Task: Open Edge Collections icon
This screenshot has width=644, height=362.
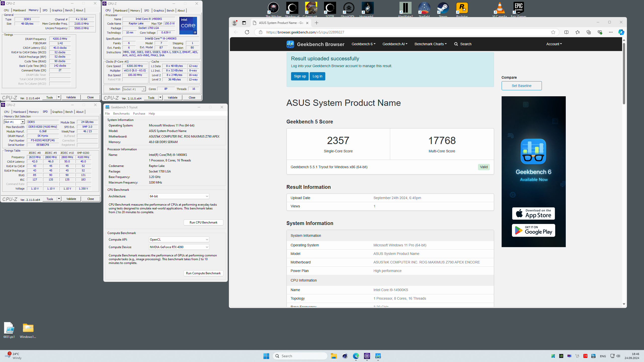Action: coord(589,32)
